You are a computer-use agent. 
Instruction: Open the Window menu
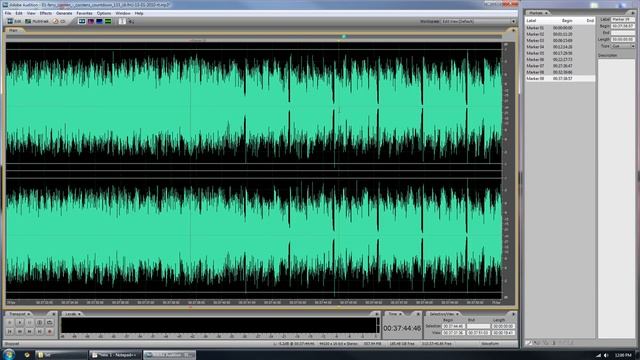click(x=123, y=13)
